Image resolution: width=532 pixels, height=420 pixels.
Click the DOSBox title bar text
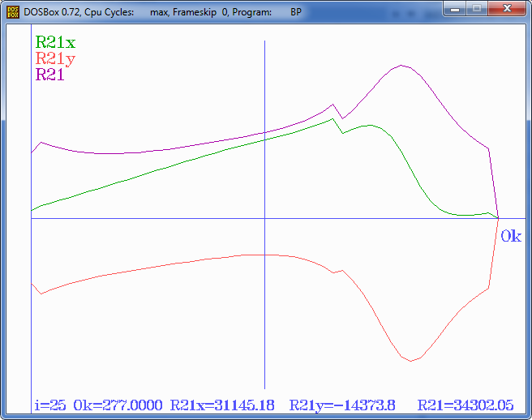pos(162,12)
